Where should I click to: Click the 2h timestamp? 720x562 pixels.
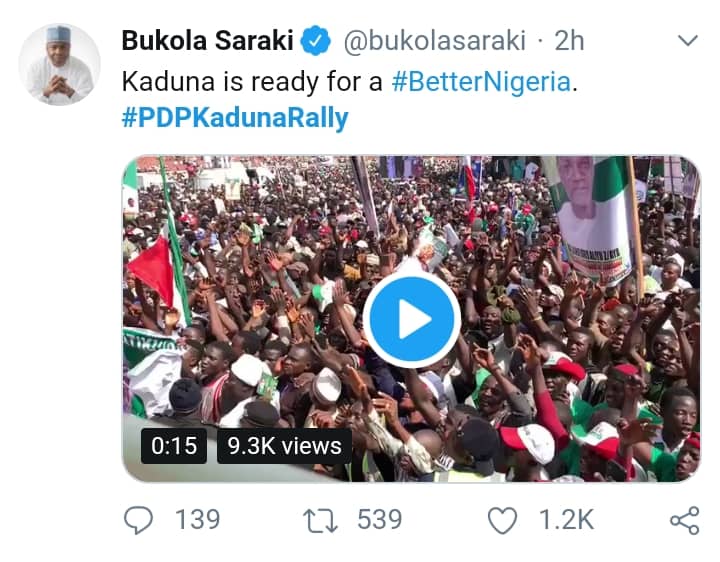(x=569, y=42)
